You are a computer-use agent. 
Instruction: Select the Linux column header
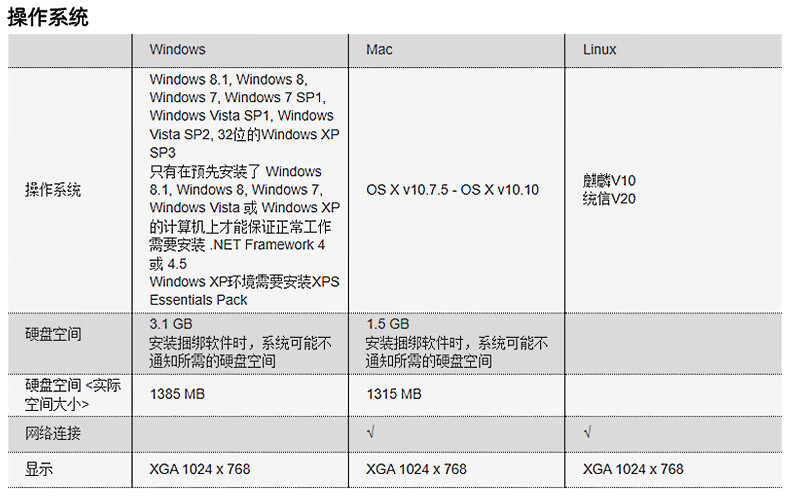[x=599, y=49]
